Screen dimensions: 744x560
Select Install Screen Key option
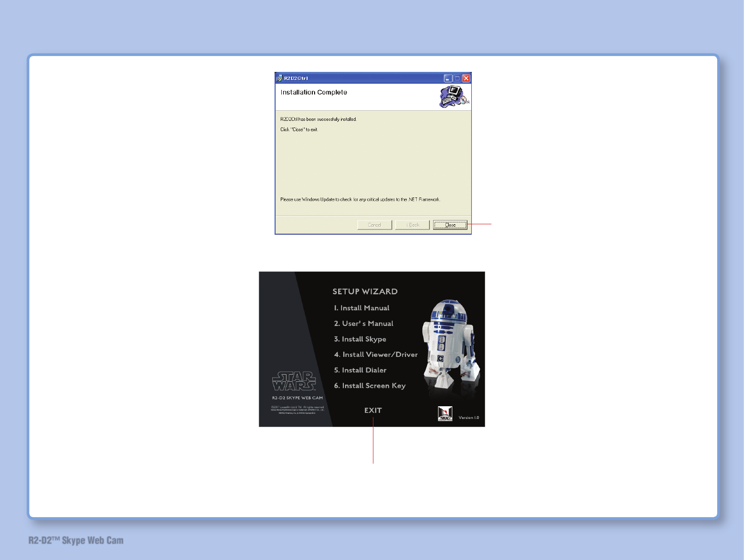click(x=370, y=386)
